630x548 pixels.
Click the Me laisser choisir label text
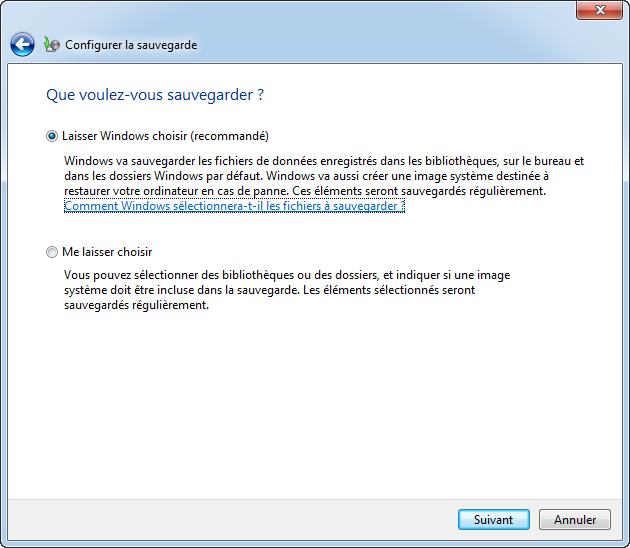(107, 252)
